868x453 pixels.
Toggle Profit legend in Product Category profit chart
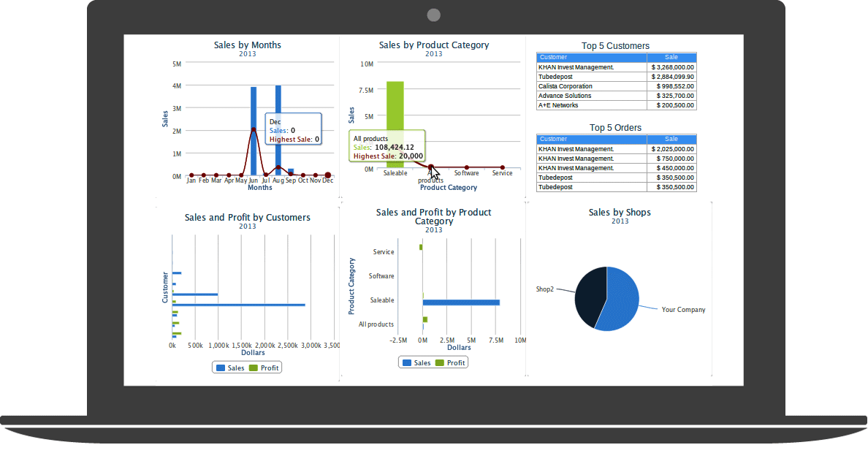(450, 362)
